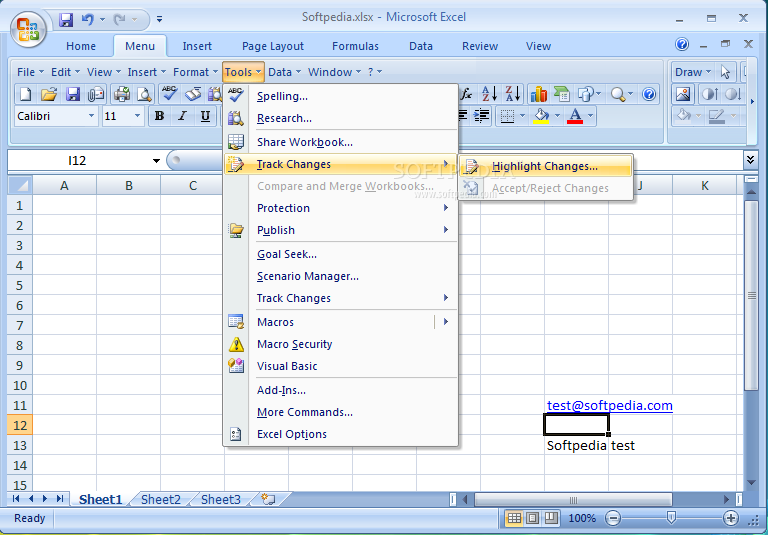Click the email attachment (paperclip) icon
The height and width of the screenshot is (535, 768).
(x=96, y=94)
